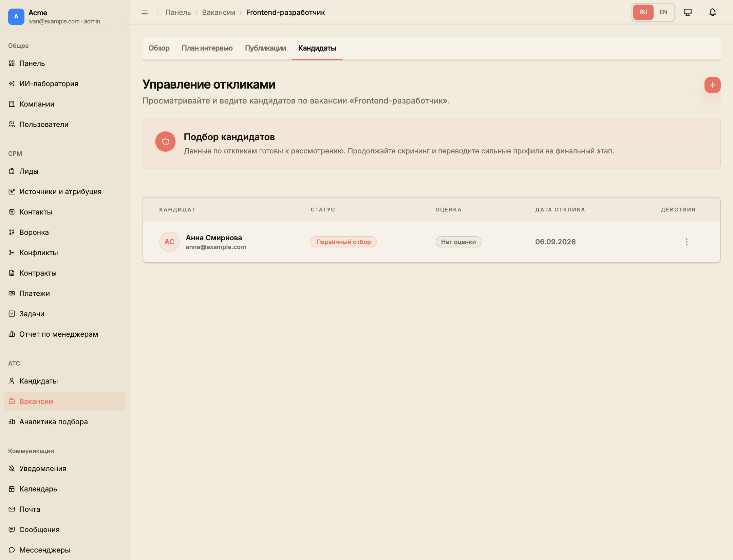The width and height of the screenshot is (733, 560).
Task: Click the Уведомления muted bell icon
Action: [x=12, y=468]
